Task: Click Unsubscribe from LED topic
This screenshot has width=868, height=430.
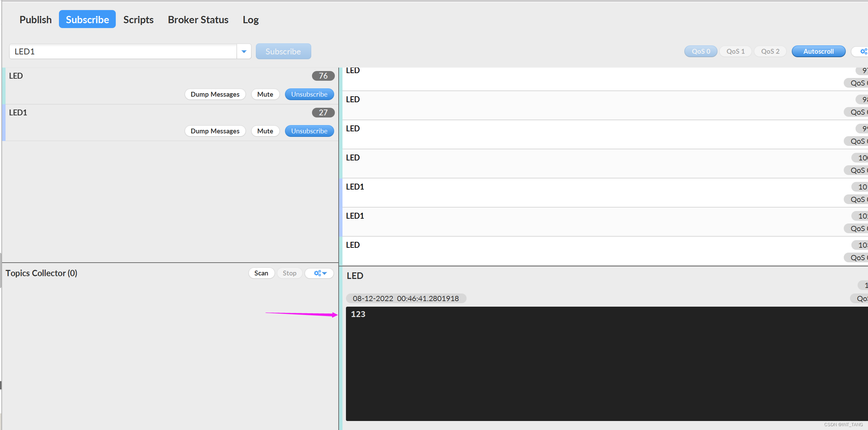Action: pos(309,94)
